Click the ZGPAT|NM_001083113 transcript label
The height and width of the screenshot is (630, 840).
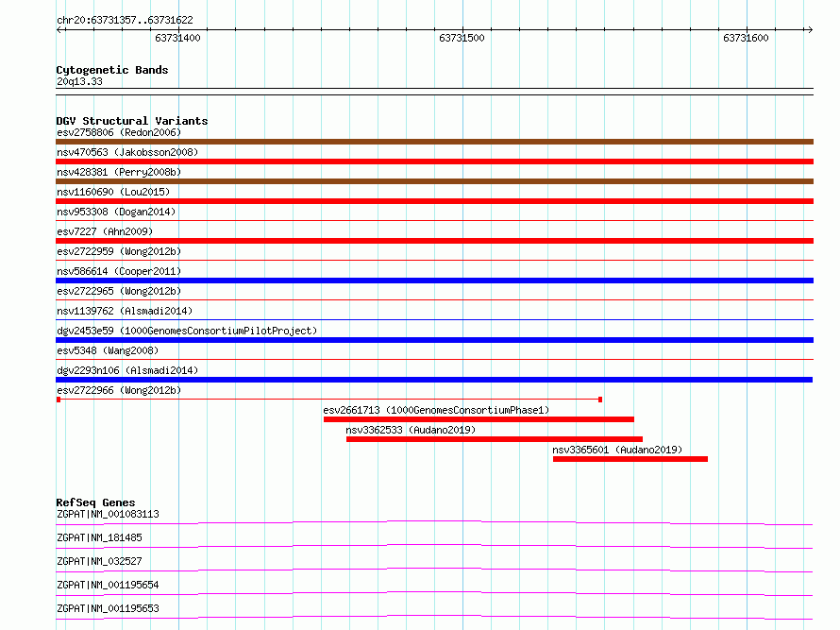108,514
